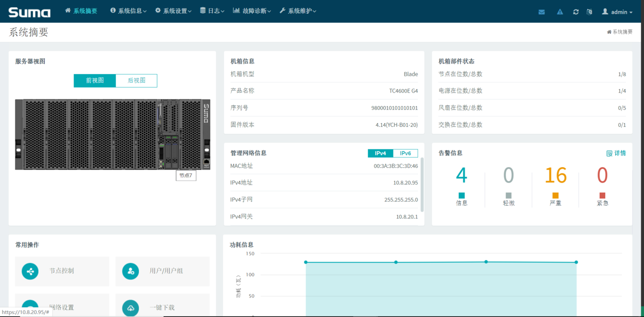The image size is (644, 317).
Task: Click the 一键下载 cloud download icon
Action: [131, 307]
